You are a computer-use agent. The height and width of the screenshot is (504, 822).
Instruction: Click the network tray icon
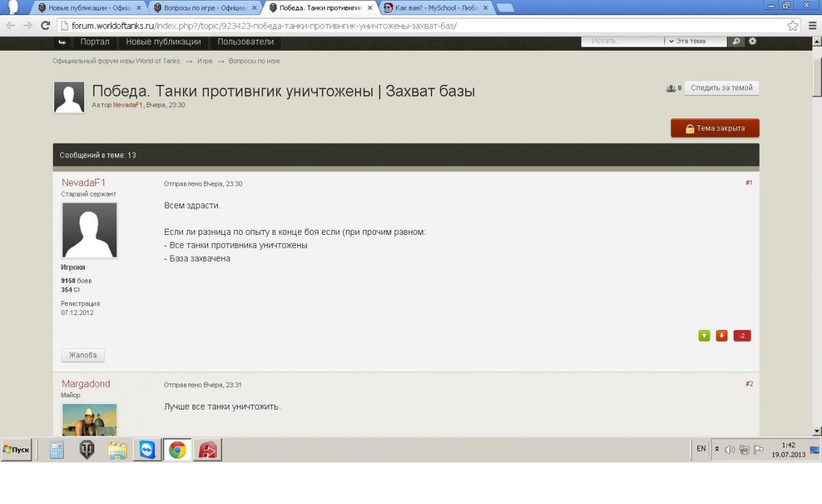[744, 450]
